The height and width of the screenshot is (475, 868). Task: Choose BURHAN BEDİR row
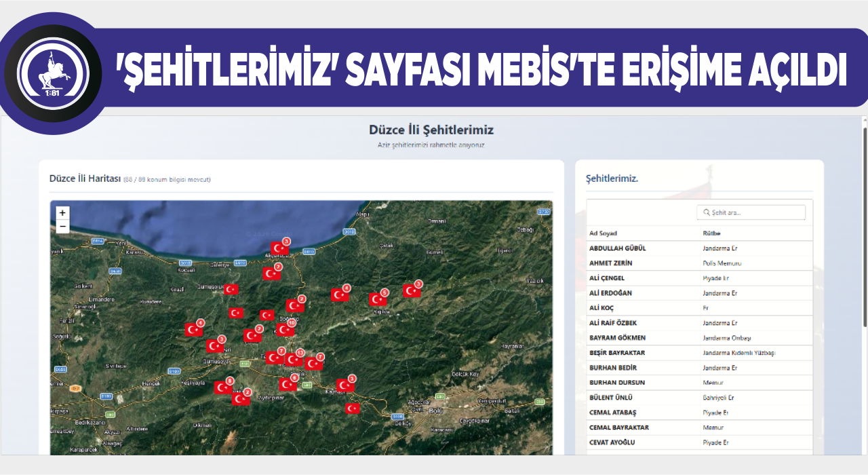(699, 368)
